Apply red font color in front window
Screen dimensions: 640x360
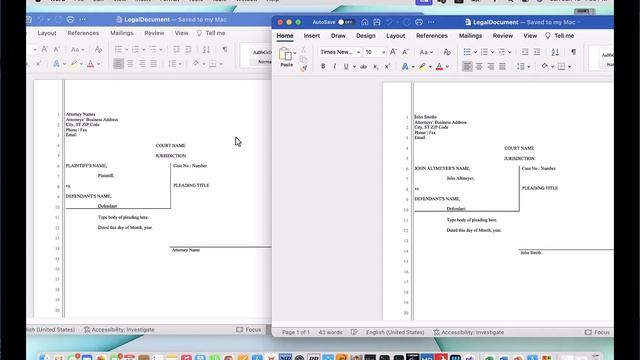[x=439, y=66]
